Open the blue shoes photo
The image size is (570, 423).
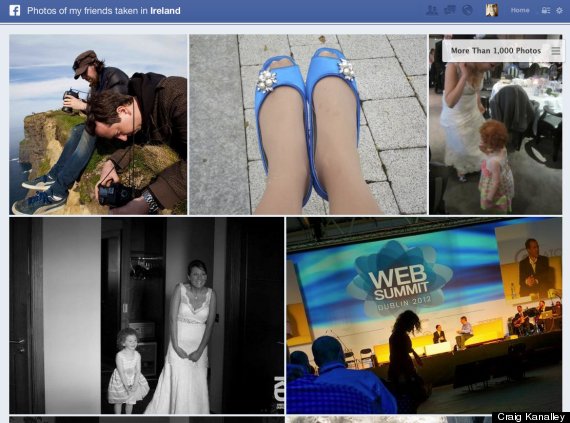[x=308, y=124]
